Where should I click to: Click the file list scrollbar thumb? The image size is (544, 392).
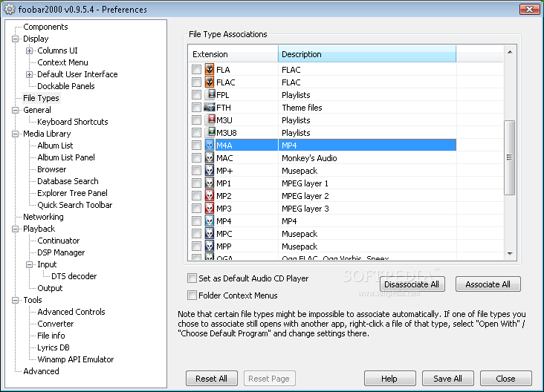pos(509,157)
